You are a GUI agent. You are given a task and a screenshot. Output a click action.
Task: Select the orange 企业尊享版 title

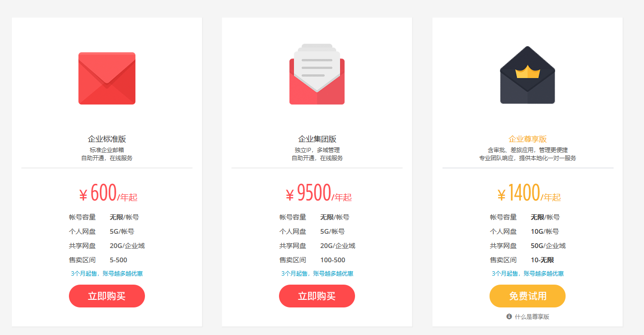[528, 139]
